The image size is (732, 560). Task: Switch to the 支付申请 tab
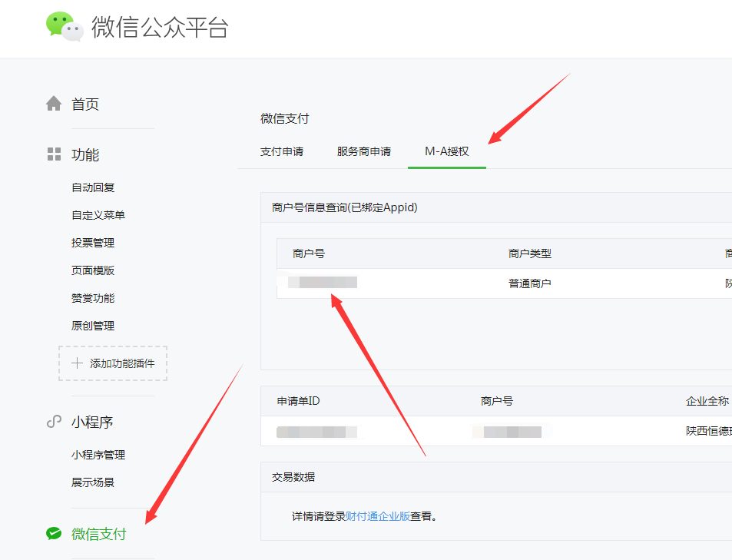[281, 151]
